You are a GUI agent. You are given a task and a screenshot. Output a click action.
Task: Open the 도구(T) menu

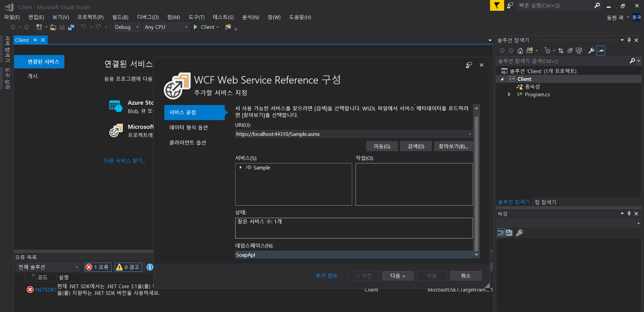197,17
